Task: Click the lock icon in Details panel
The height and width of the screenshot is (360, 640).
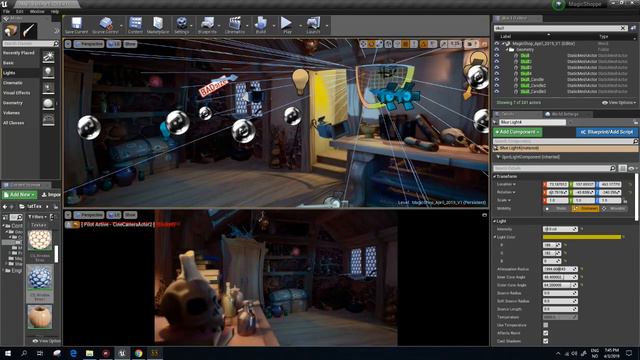Action: click(x=636, y=122)
